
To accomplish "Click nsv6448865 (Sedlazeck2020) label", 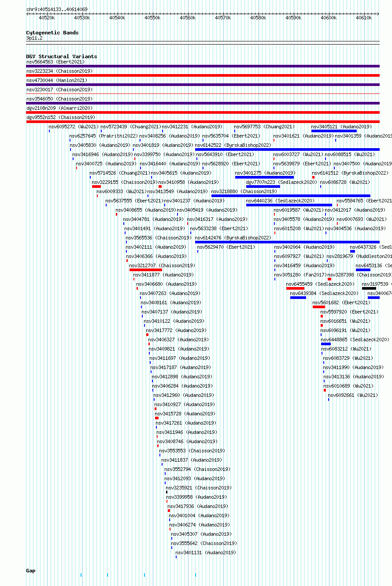I will [355, 340].
